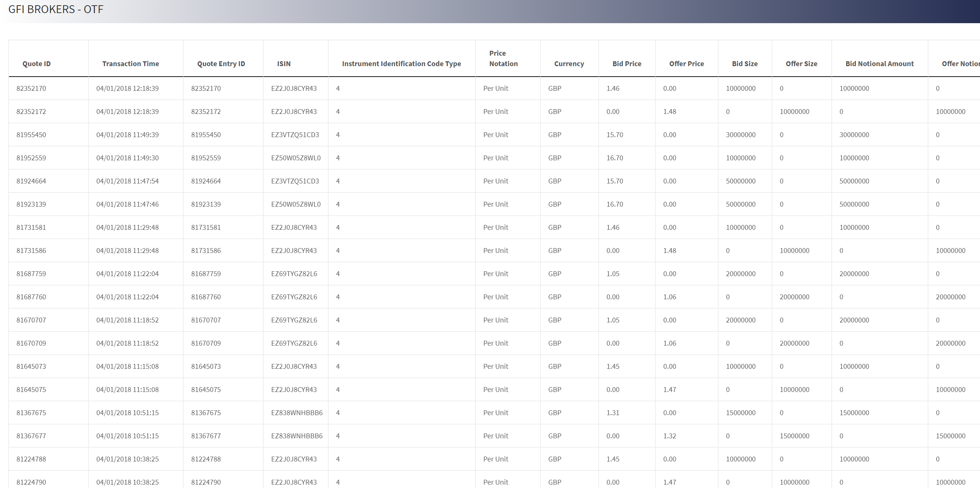Click the Currency column header
Image resolution: width=980 pixels, height=488 pixels.
[x=569, y=64]
